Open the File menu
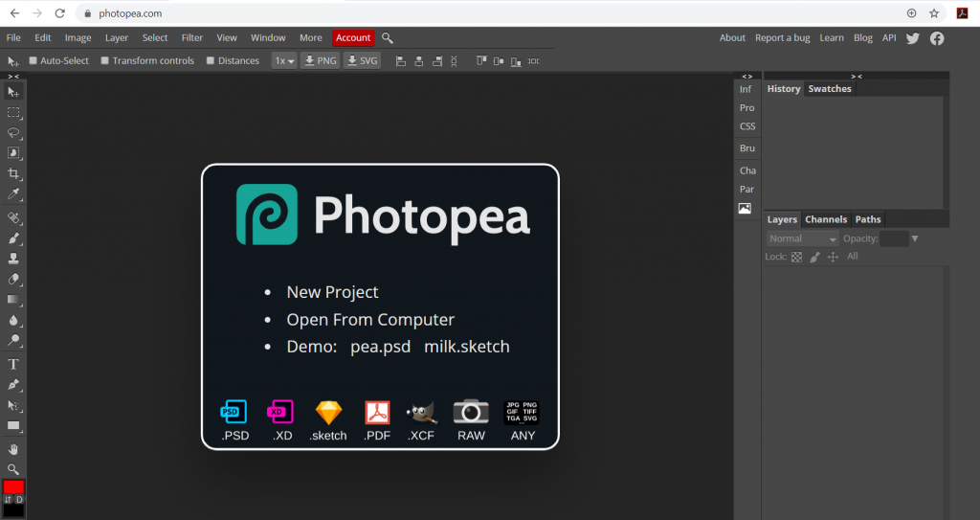980x520 pixels. pyautogui.click(x=13, y=37)
